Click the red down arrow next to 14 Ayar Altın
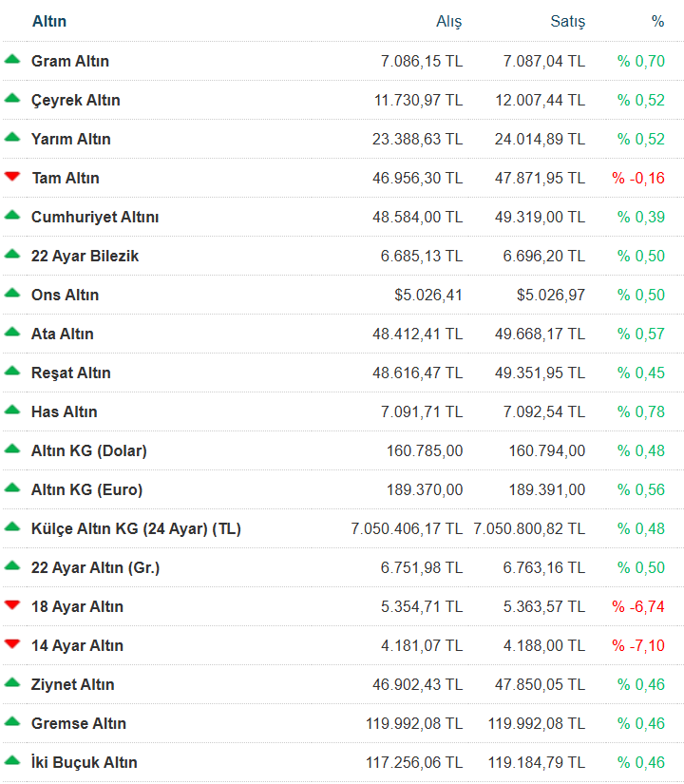 point(12,644)
